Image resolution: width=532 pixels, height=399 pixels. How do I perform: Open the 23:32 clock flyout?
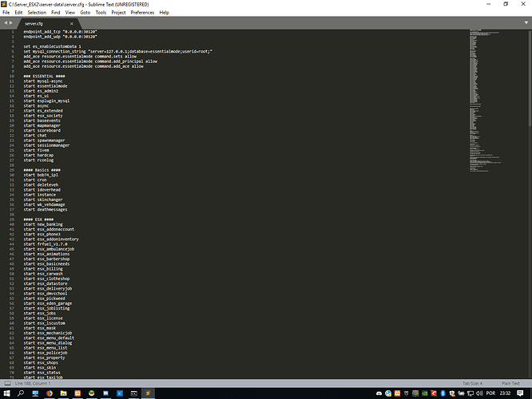[x=505, y=393]
